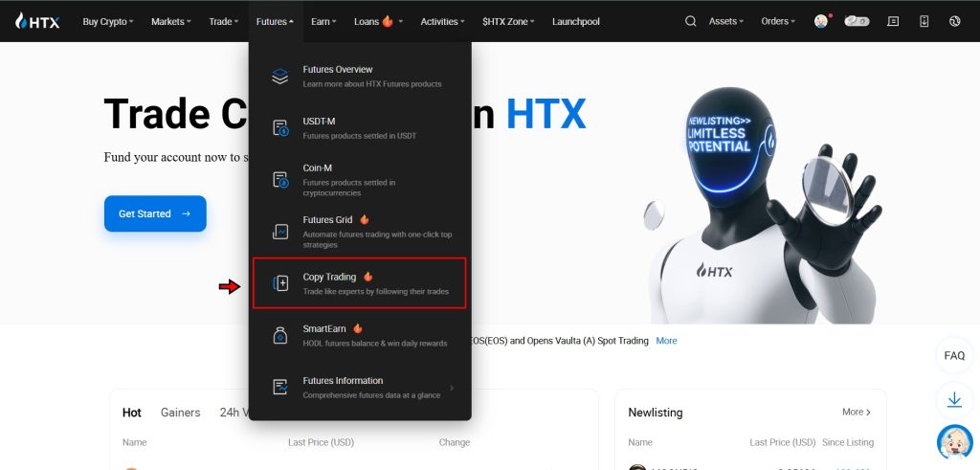Screen dimensions: 980x470
Task: Expand the Orders dropdown
Action: click(x=778, y=21)
